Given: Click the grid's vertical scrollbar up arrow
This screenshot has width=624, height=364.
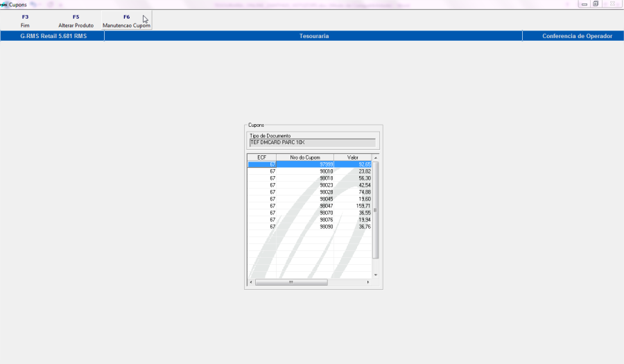Looking at the screenshot, I should [x=375, y=158].
